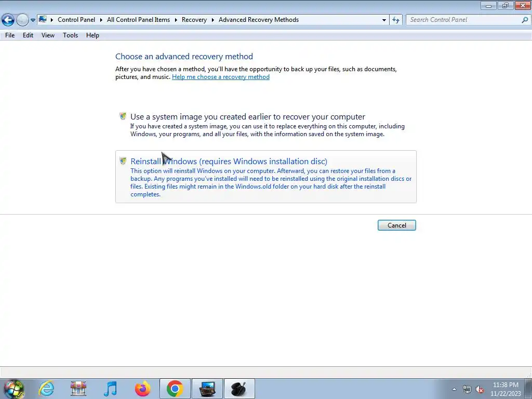Expand the arrow after Control Panel breadcrumb

pos(101,20)
